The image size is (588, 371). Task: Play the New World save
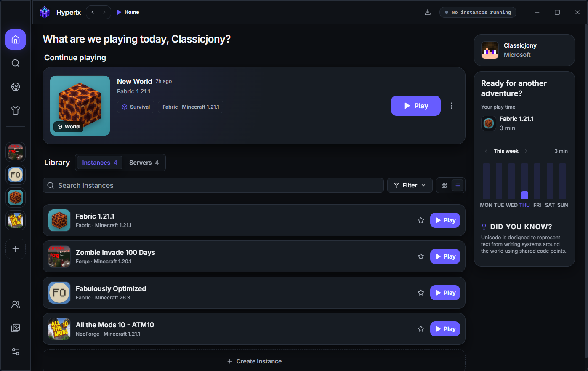416,106
